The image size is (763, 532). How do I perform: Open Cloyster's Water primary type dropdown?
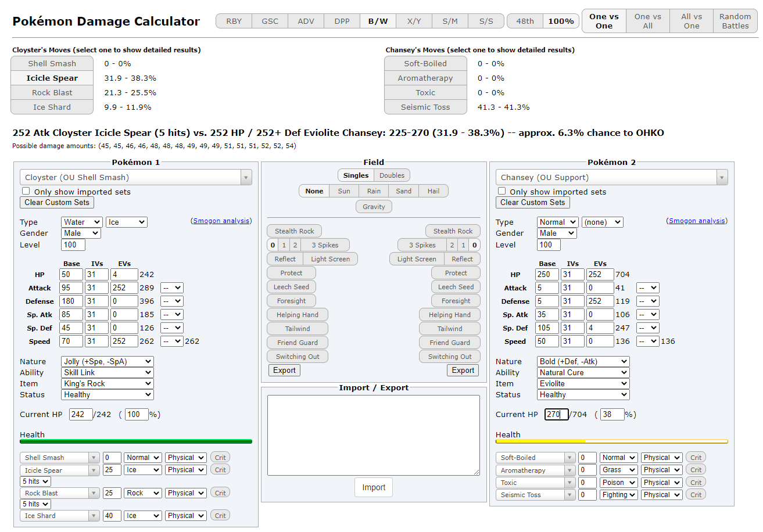pyautogui.click(x=82, y=222)
